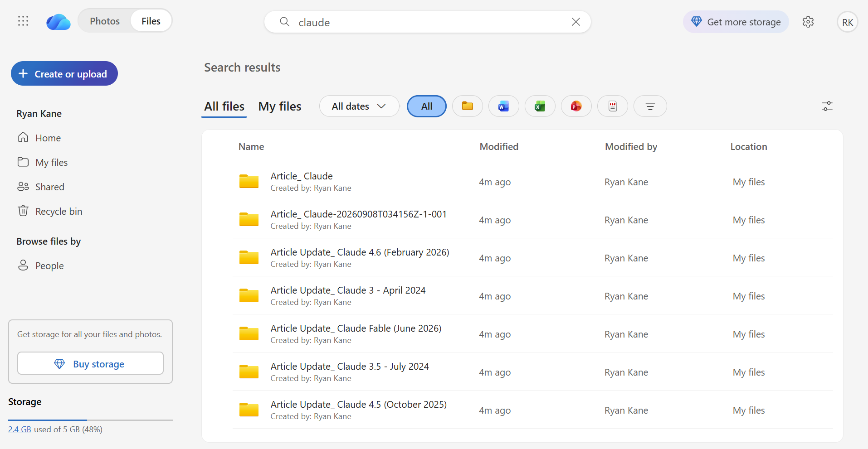
Task: Open the more file type filters
Action: (650, 106)
